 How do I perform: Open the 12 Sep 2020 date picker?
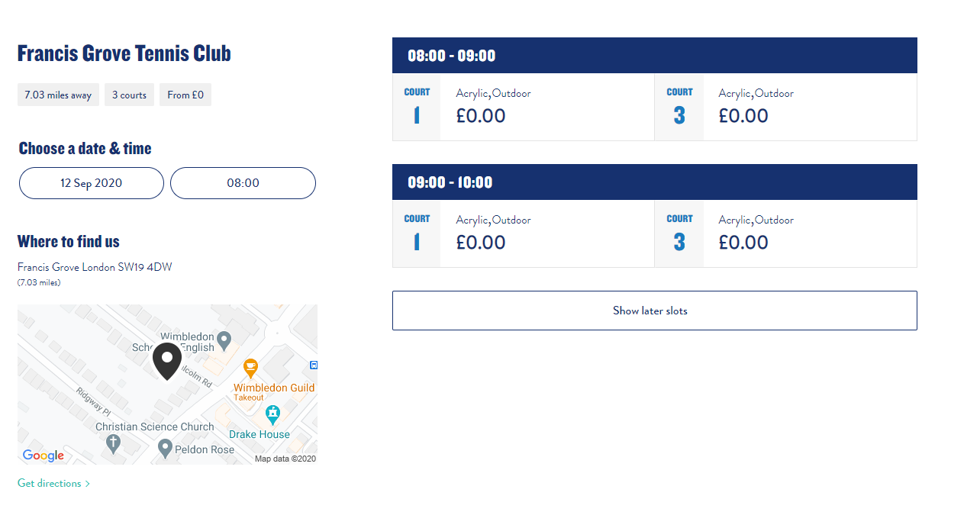[x=92, y=183]
